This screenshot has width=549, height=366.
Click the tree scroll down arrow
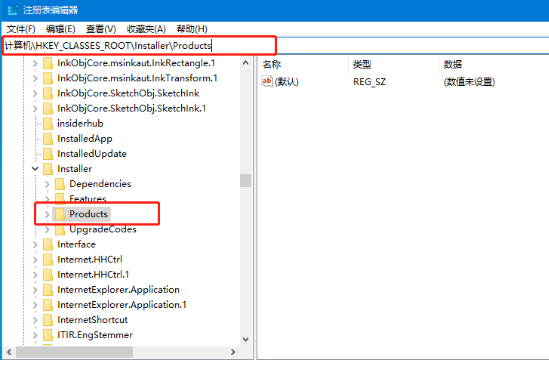(246, 339)
